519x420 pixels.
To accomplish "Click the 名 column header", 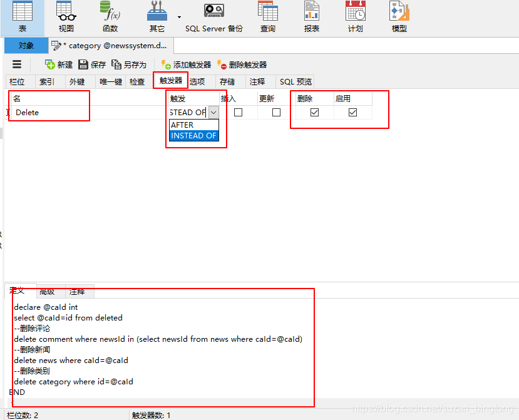I will point(90,99).
